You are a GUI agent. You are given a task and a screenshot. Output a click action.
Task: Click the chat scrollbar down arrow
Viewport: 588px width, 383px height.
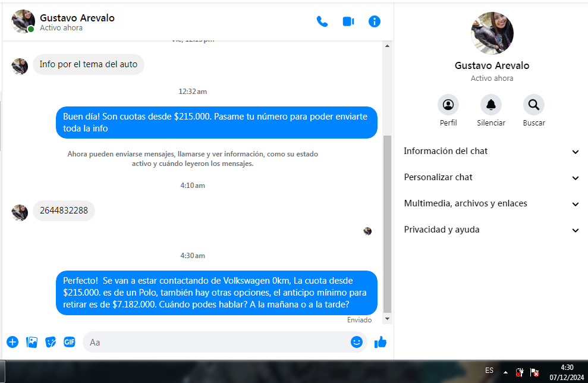click(x=388, y=319)
